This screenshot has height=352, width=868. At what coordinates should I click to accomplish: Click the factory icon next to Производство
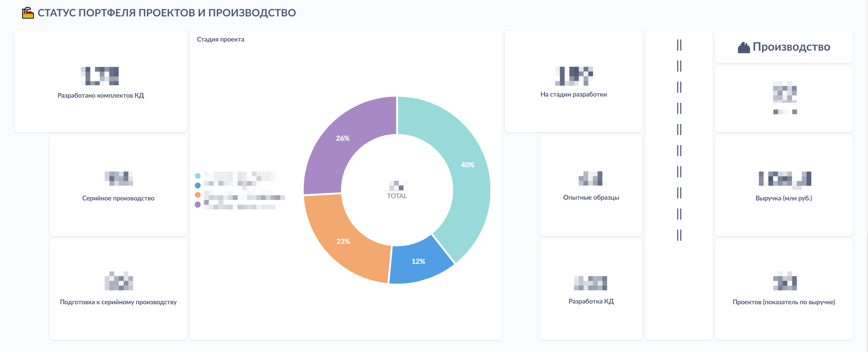tap(744, 47)
